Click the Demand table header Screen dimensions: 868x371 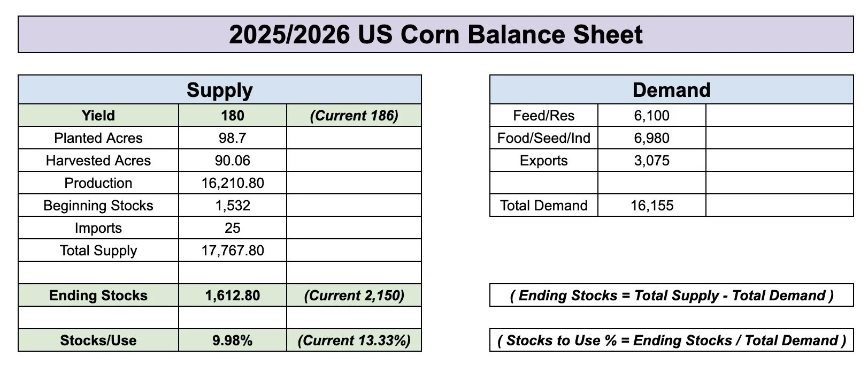pyautogui.click(x=672, y=89)
